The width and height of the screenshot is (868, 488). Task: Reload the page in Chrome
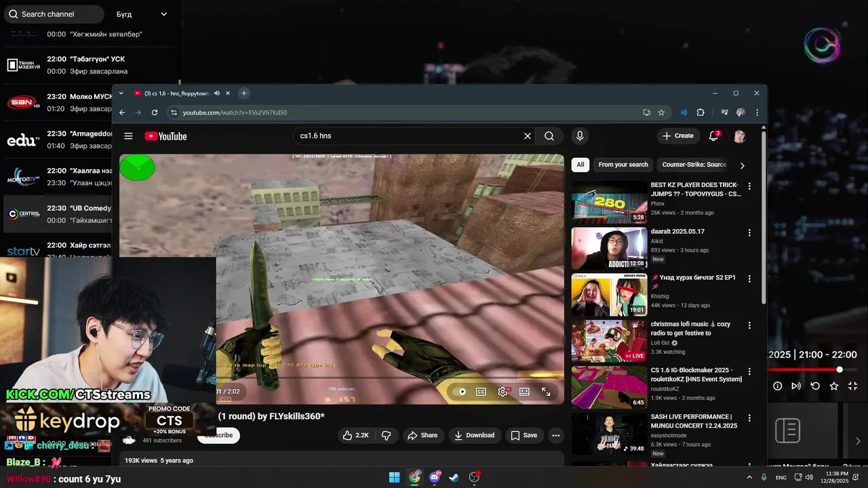(x=155, y=113)
